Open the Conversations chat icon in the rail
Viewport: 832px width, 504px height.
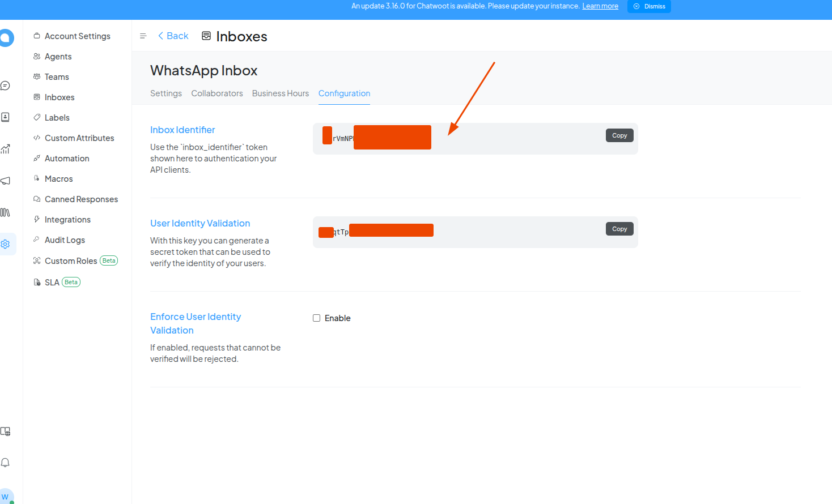[6, 86]
